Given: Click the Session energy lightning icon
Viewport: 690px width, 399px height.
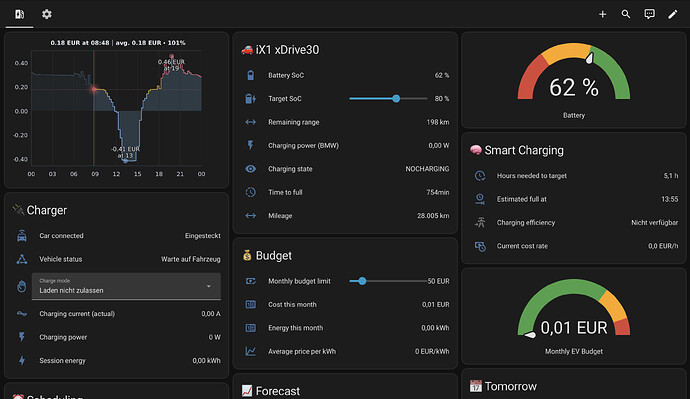Looking at the screenshot, I should click(22, 361).
